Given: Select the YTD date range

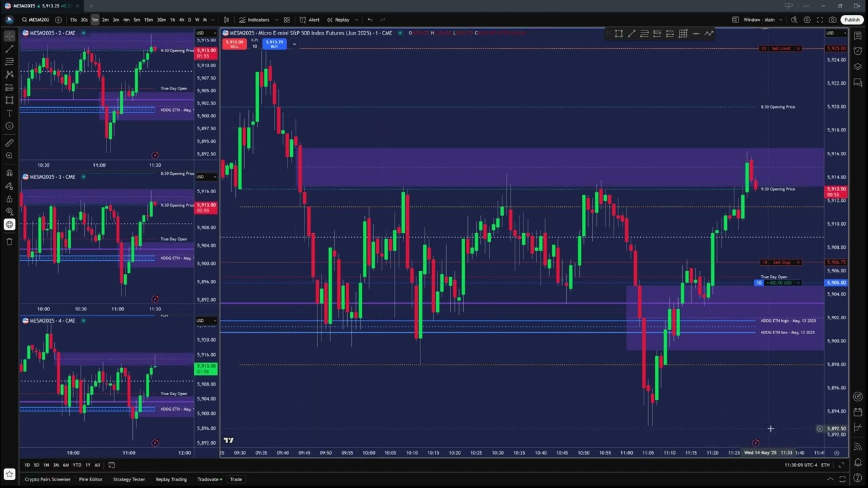Looking at the screenshot, I should 77,465.
